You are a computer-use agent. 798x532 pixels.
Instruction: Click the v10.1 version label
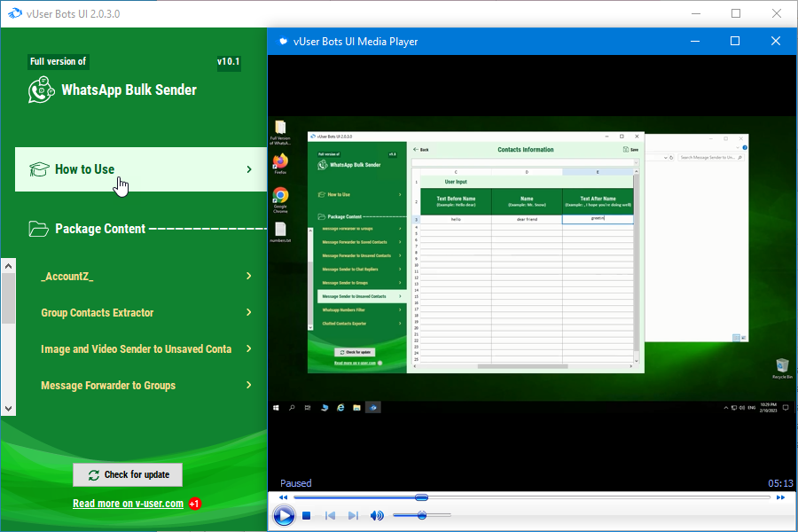tap(229, 61)
